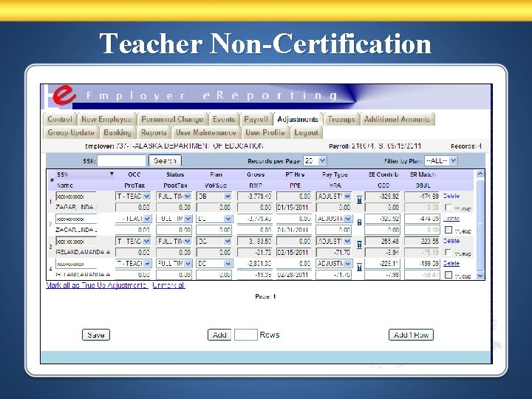Screen dimensions: 532x399
Task: Select the Reports tab
Action: [154, 132]
